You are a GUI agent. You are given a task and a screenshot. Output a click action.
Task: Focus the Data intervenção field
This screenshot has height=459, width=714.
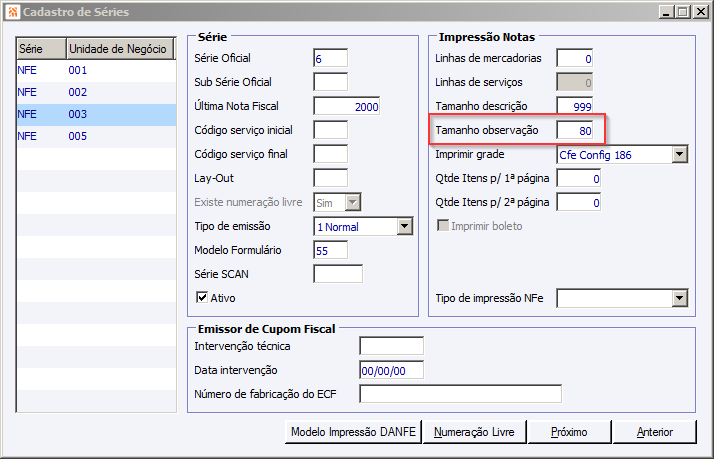click(x=391, y=370)
